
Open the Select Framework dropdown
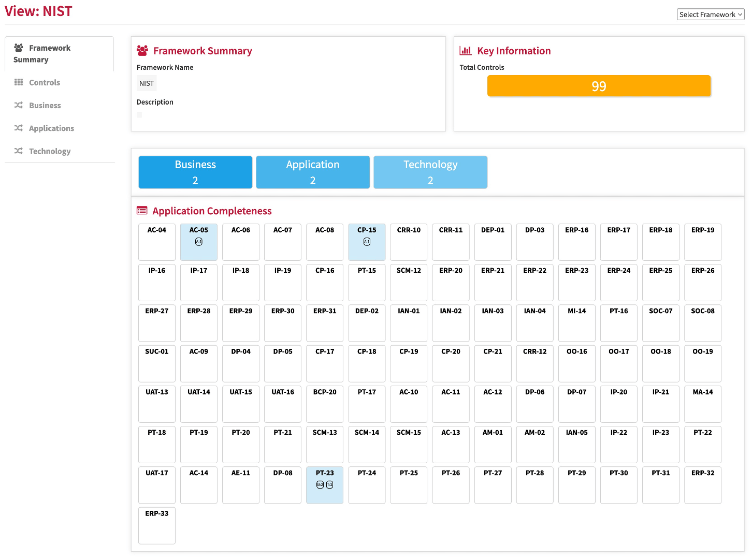point(710,14)
